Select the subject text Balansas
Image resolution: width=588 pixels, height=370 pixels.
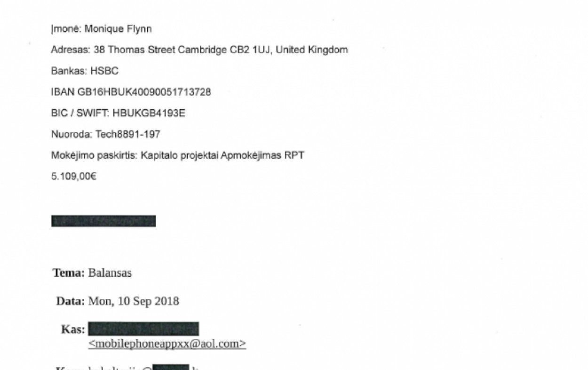110,273
